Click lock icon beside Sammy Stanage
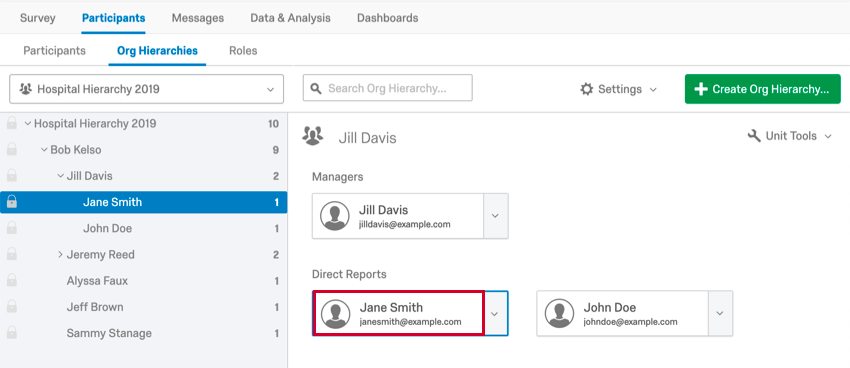 click(x=11, y=333)
